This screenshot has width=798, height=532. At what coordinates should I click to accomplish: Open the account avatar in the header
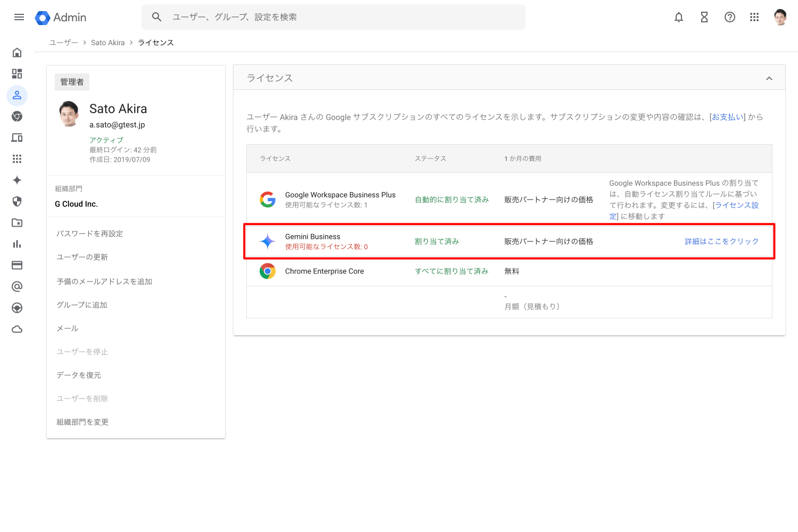tap(780, 17)
